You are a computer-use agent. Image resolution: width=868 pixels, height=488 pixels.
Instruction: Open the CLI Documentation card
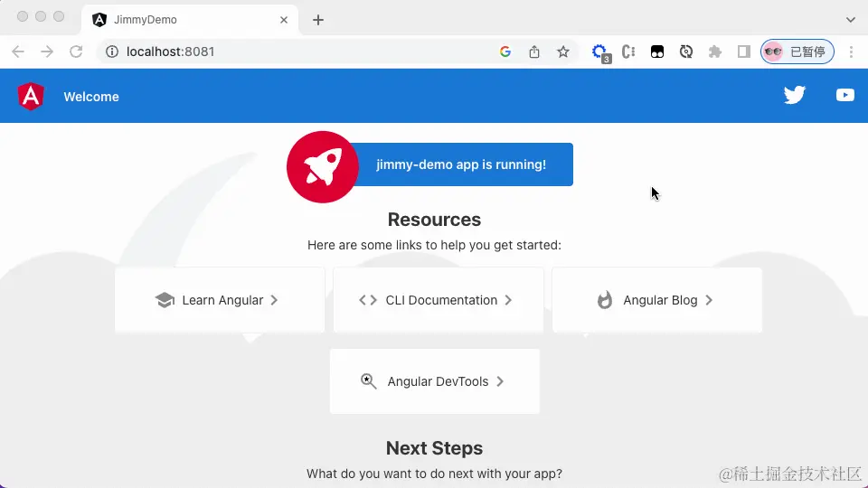(x=439, y=300)
